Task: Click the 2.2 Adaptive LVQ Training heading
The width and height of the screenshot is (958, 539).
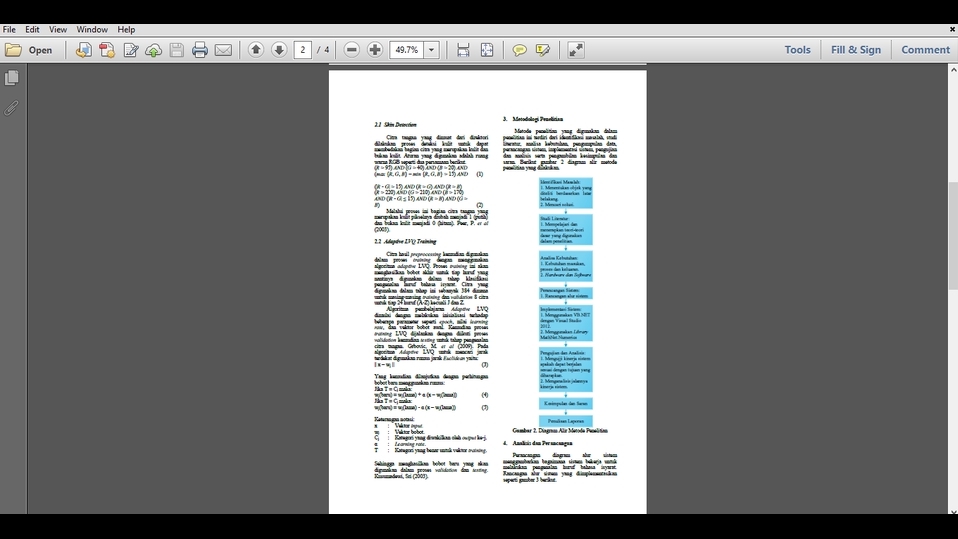Action: tap(405, 241)
